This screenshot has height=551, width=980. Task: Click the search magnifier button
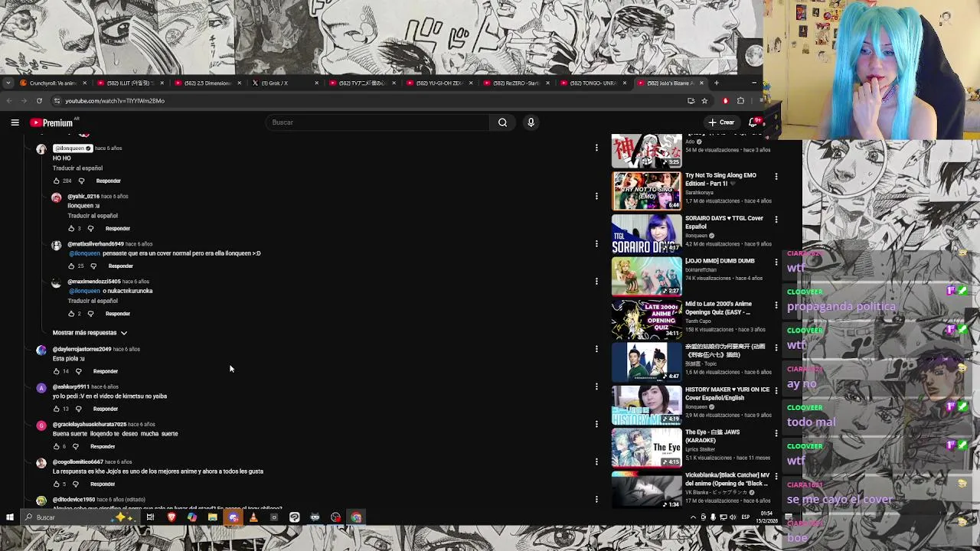[x=502, y=122]
